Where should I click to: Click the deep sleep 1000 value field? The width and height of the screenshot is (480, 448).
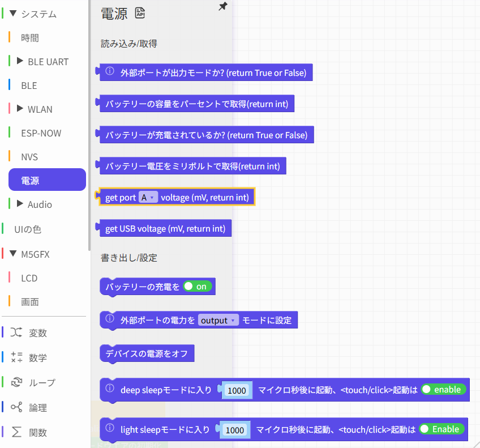[237, 390]
